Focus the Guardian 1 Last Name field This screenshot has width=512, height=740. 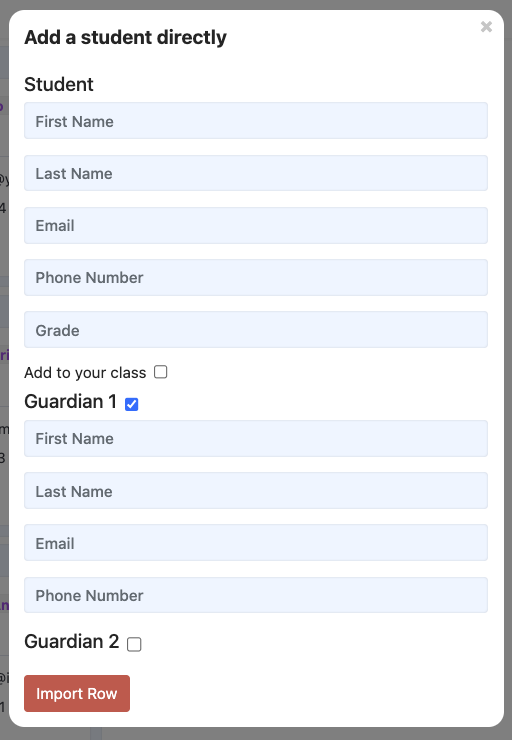pyautogui.click(x=256, y=491)
